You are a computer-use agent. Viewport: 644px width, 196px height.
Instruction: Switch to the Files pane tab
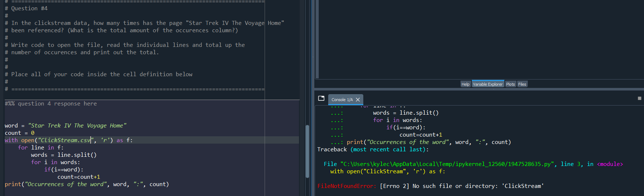(522, 84)
